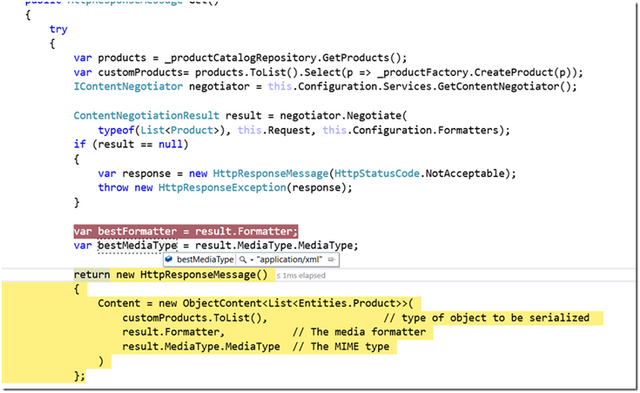Click the try keyword
640x393 pixels.
58,29
